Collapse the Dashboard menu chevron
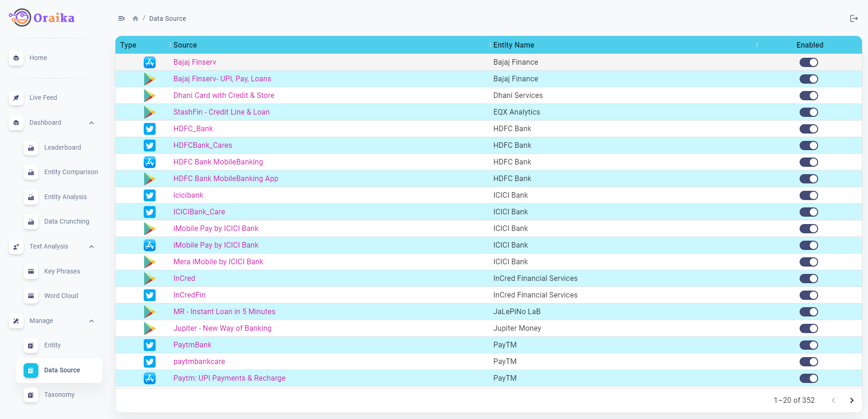This screenshot has height=419, width=868. coord(91,123)
